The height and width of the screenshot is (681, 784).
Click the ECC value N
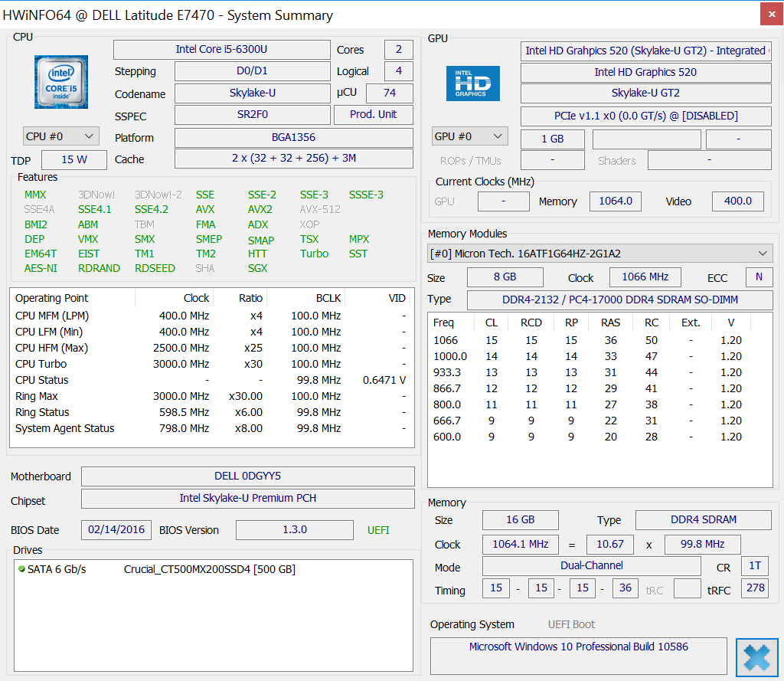click(759, 277)
